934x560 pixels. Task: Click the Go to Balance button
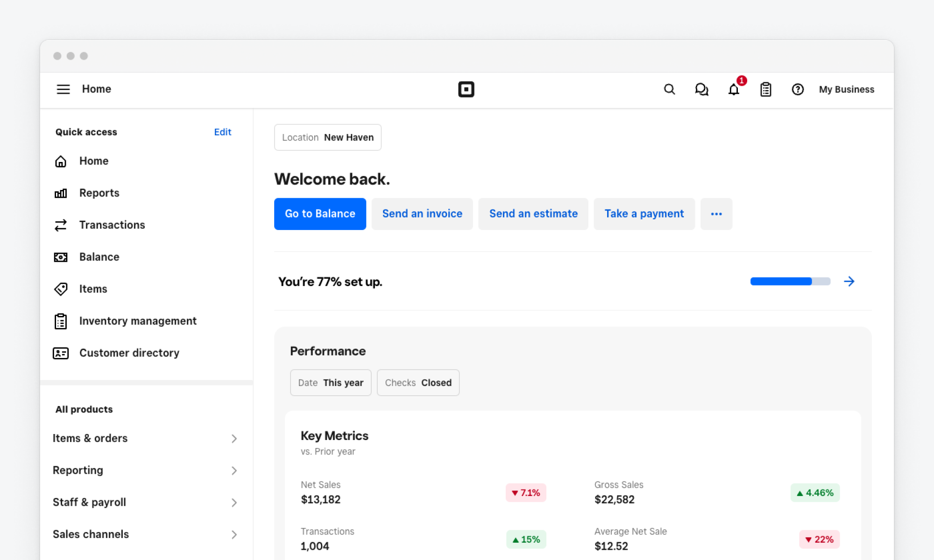tap(320, 214)
